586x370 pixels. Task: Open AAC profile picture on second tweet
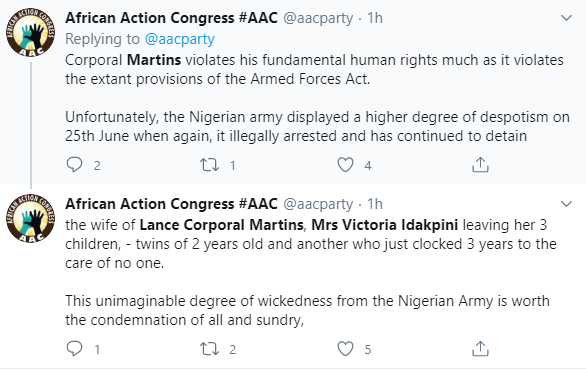(30, 218)
